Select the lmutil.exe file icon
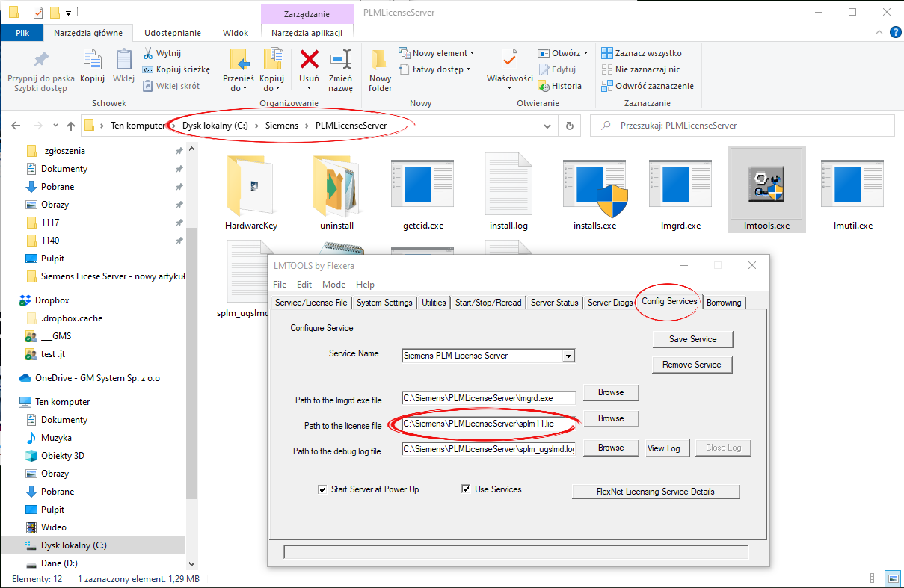 852,184
